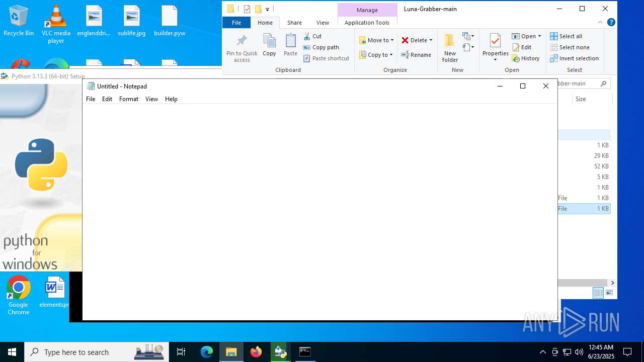This screenshot has width=644, height=362.
Task: Select the builder.pyw desktop file
Action: click(170, 21)
